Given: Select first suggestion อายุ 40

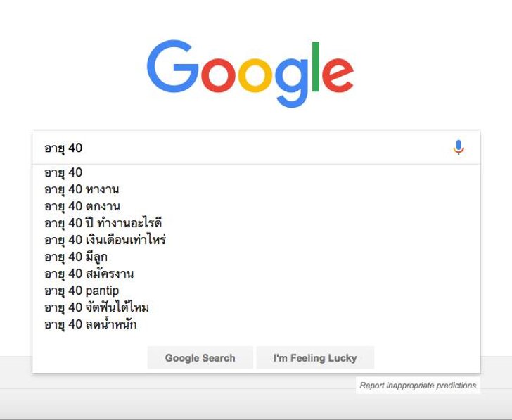Looking at the screenshot, I should coord(256,172).
